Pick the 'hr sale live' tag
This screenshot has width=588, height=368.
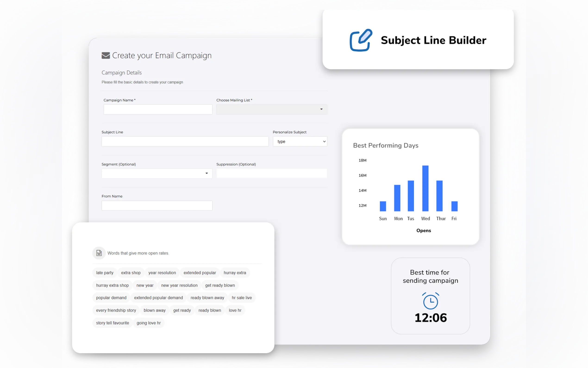click(242, 298)
